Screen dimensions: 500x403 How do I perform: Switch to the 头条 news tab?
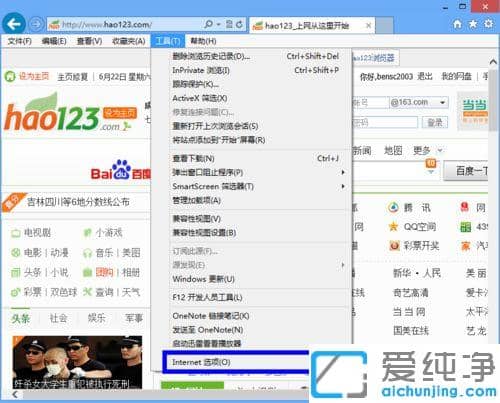coord(20,319)
